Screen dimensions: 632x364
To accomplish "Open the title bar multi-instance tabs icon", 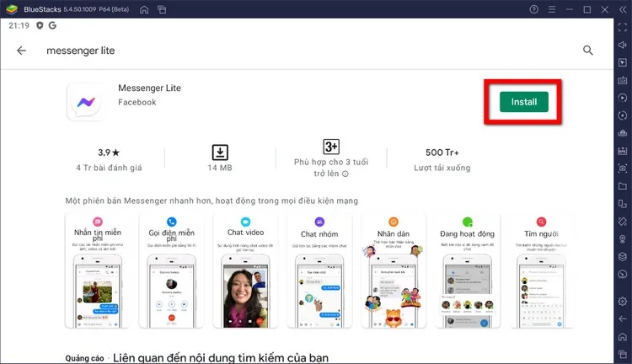I will (x=162, y=9).
